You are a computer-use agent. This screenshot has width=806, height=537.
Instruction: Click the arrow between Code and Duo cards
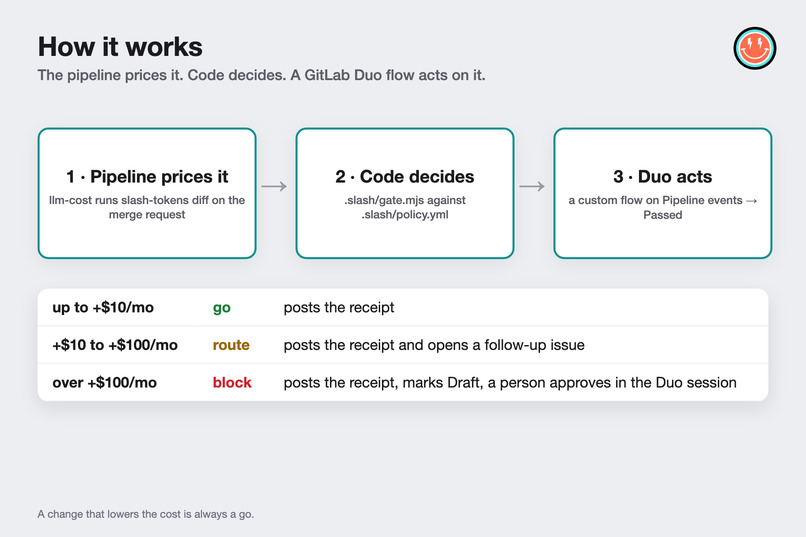(x=532, y=186)
